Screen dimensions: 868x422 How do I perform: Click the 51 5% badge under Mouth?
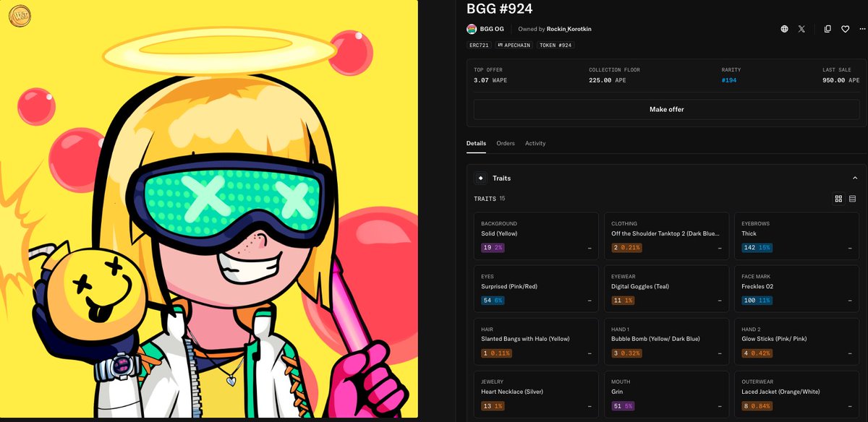623,405
